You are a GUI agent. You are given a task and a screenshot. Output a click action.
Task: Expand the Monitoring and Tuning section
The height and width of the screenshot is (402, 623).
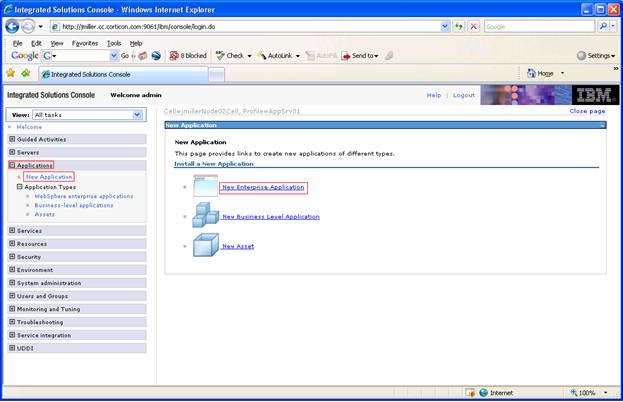[x=12, y=309]
